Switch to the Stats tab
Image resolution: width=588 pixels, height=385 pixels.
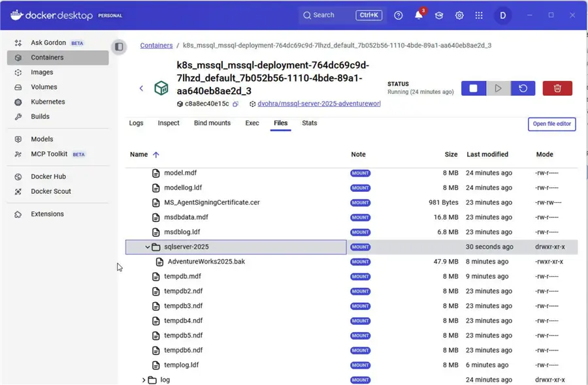pos(310,123)
